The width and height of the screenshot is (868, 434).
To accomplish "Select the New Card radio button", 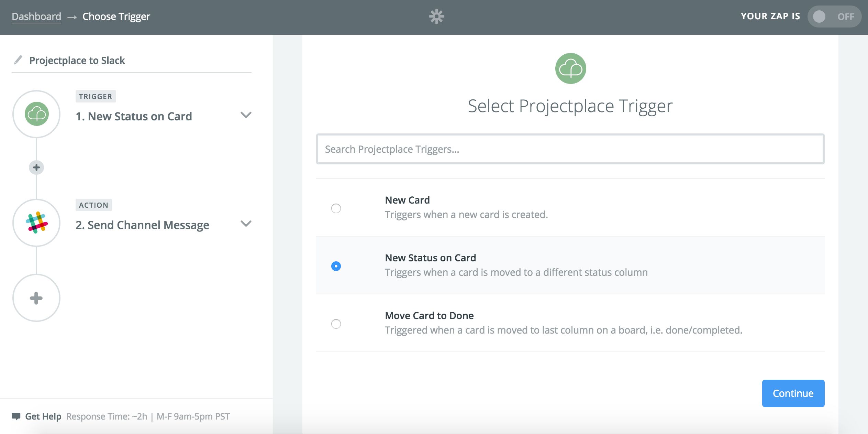I will (x=336, y=208).
